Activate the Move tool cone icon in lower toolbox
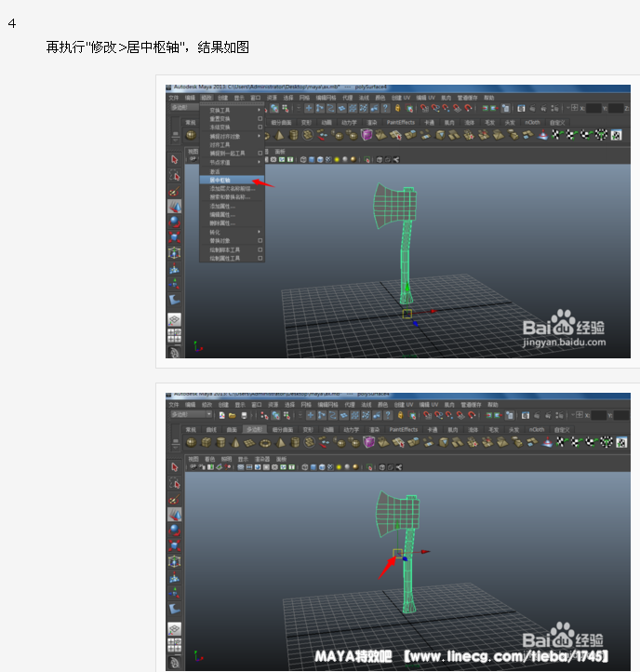Screen dimensions: 640x672 [174, 513]
